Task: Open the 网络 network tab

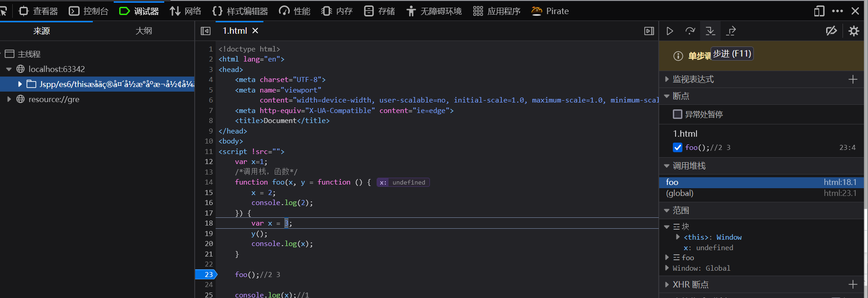Action: [x=185, y=11]
